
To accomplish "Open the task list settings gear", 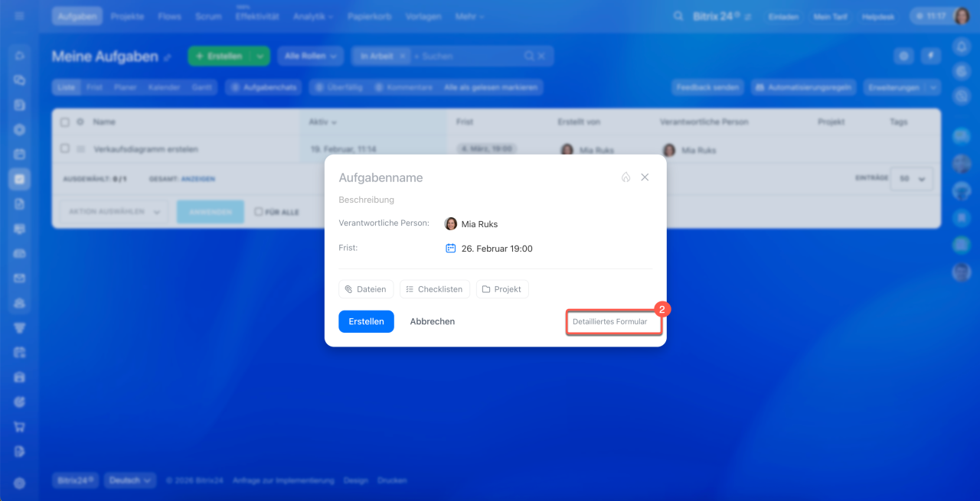I will (904, 56).
